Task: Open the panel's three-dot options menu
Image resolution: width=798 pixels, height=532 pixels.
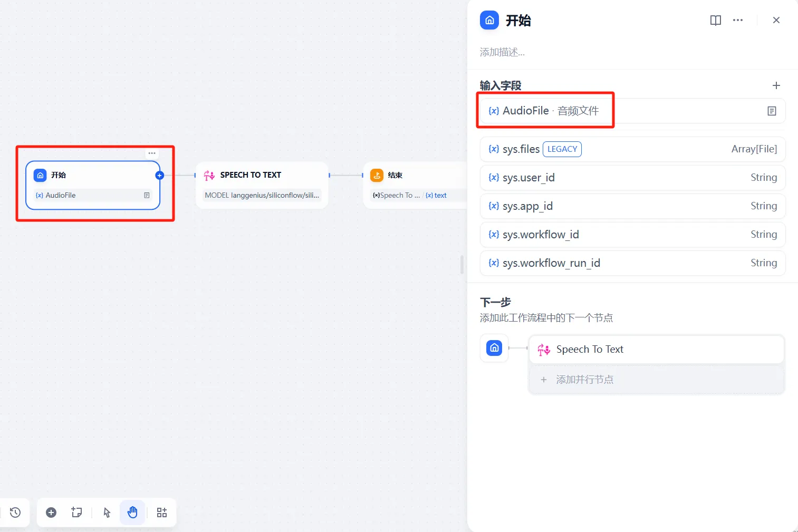Action: click(737, 20)
